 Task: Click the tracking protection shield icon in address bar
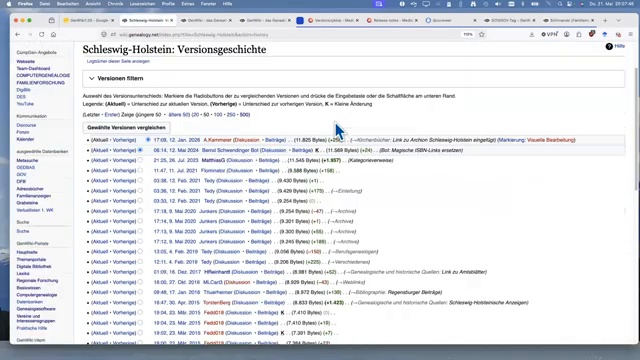[104, 35]
